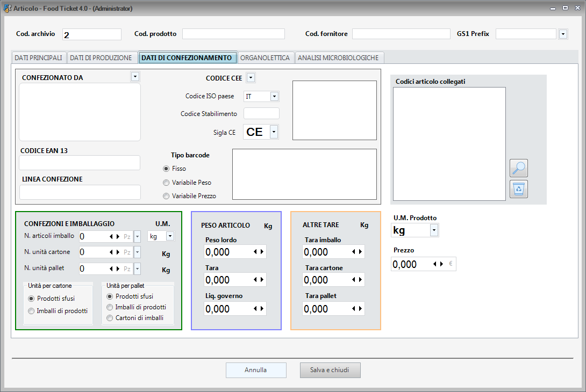586x392 pixels.
Task: Click inside the Cod. prodotto field
Action: [x=233, y=33]
